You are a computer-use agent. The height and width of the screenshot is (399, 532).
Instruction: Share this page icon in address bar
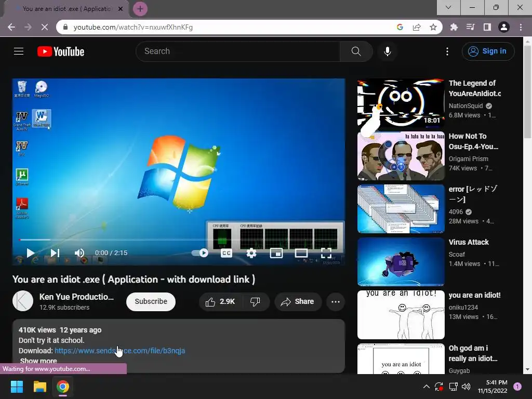pos(417,27)
